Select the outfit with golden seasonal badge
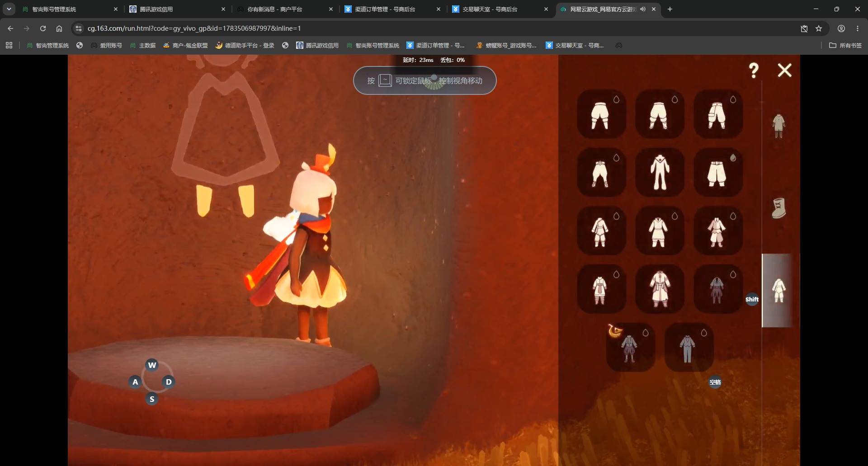 630,347
